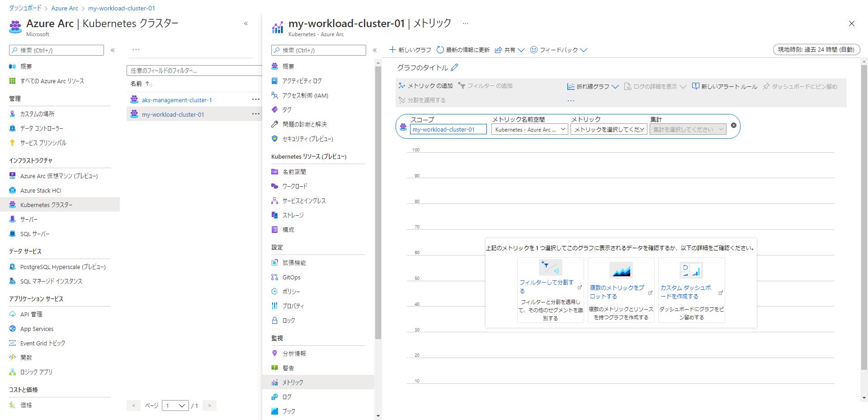
Task: Remove the metric row with the X icon
Action: [734, 125]
